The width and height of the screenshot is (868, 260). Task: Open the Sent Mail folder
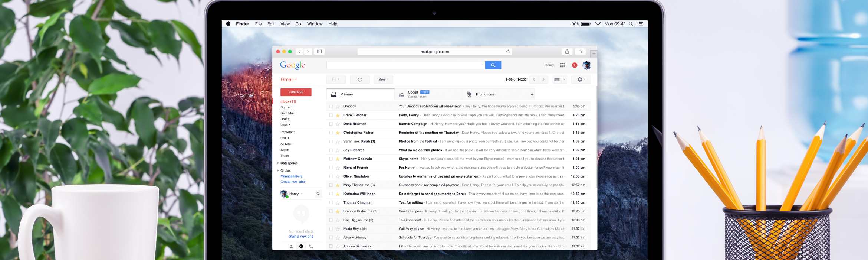(x=287, y=113)
